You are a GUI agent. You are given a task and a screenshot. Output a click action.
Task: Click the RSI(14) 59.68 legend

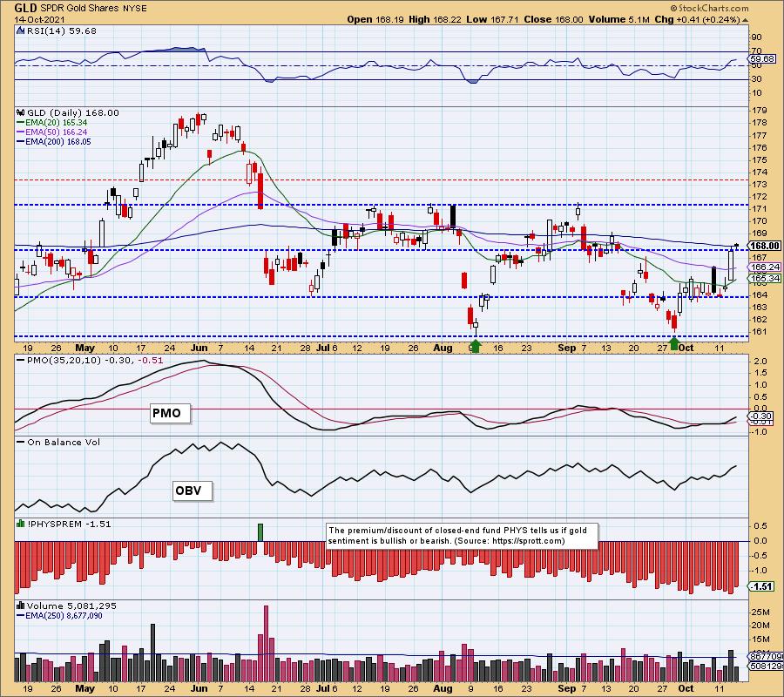point(61,31)
